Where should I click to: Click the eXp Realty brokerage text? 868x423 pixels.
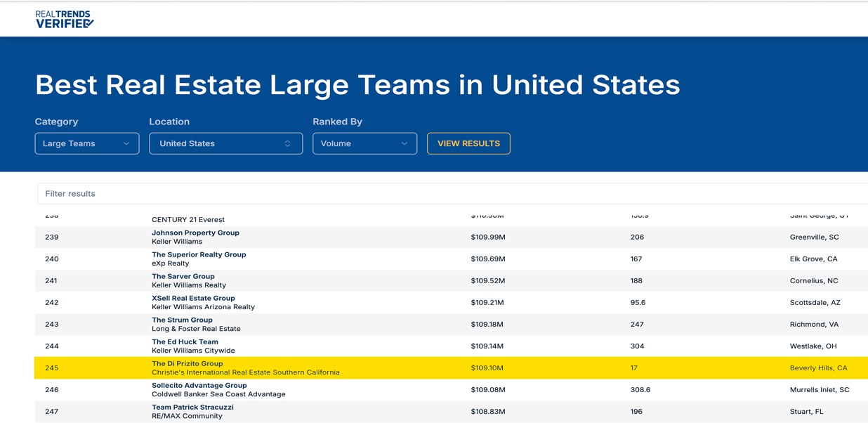171,263
